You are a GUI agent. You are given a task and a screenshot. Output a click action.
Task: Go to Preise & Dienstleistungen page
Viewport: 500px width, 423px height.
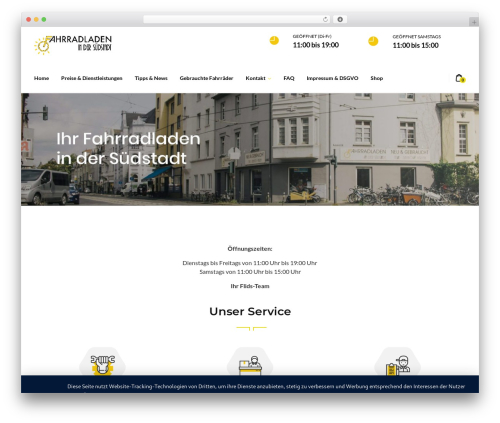coord(92,78)
